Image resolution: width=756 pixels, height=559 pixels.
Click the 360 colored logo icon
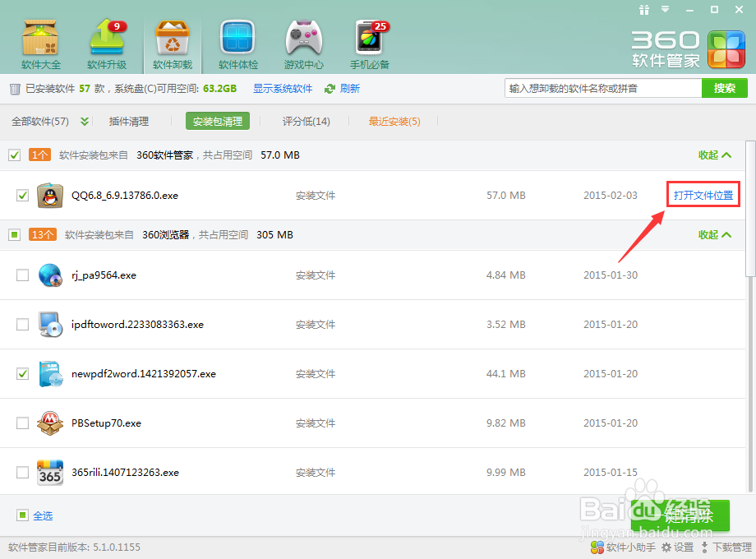[726, 49]
